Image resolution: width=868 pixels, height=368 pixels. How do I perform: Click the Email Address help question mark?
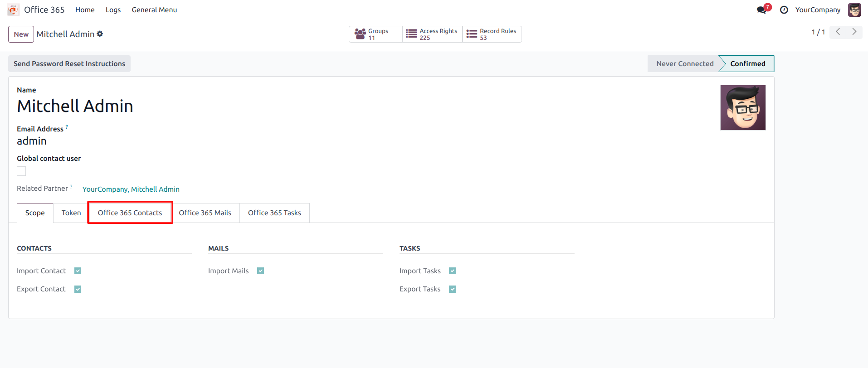[67, 127]
